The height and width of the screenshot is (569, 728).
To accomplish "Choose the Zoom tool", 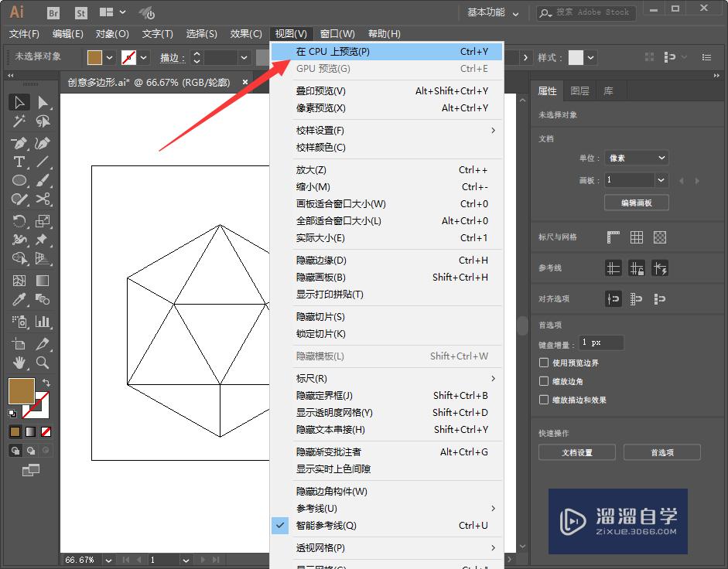I will click(43, 363).
